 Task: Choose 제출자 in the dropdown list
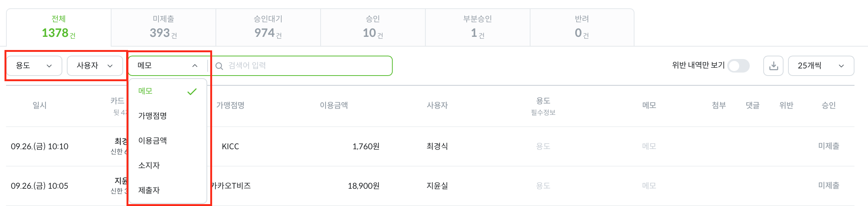pos(149,190)
